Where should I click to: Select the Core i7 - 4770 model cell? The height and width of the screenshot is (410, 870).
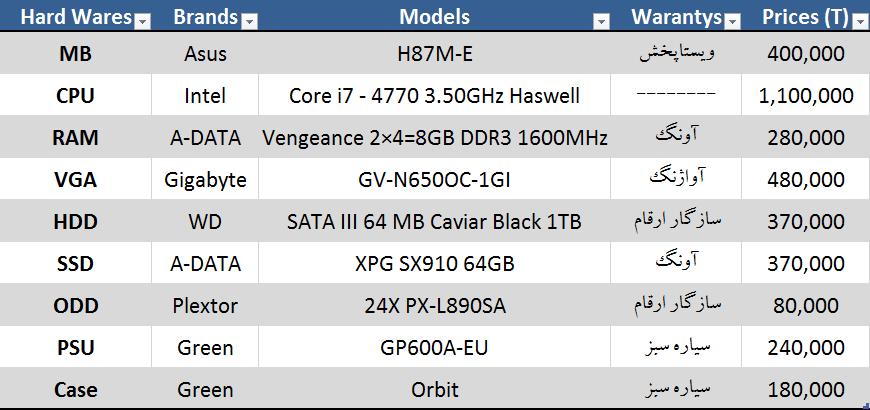(434, 96)
